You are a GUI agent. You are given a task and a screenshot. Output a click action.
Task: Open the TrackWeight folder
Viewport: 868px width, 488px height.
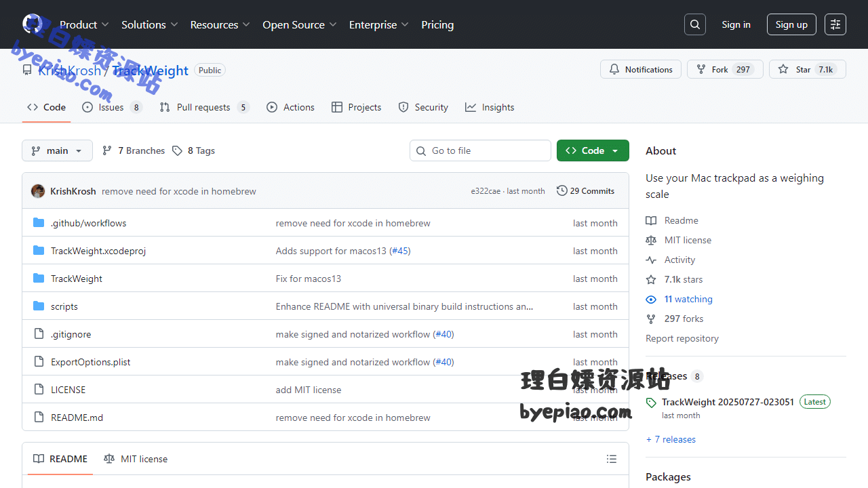[x=77, y=279]
